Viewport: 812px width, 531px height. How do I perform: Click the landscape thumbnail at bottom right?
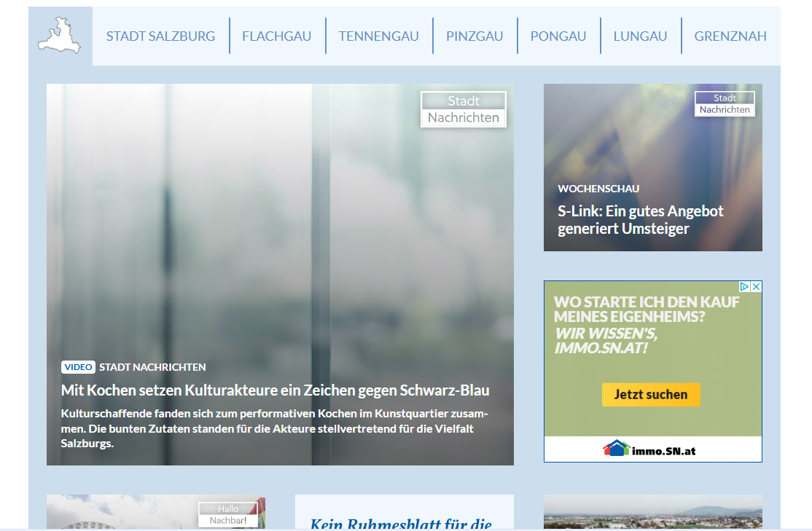coord(652,513)
